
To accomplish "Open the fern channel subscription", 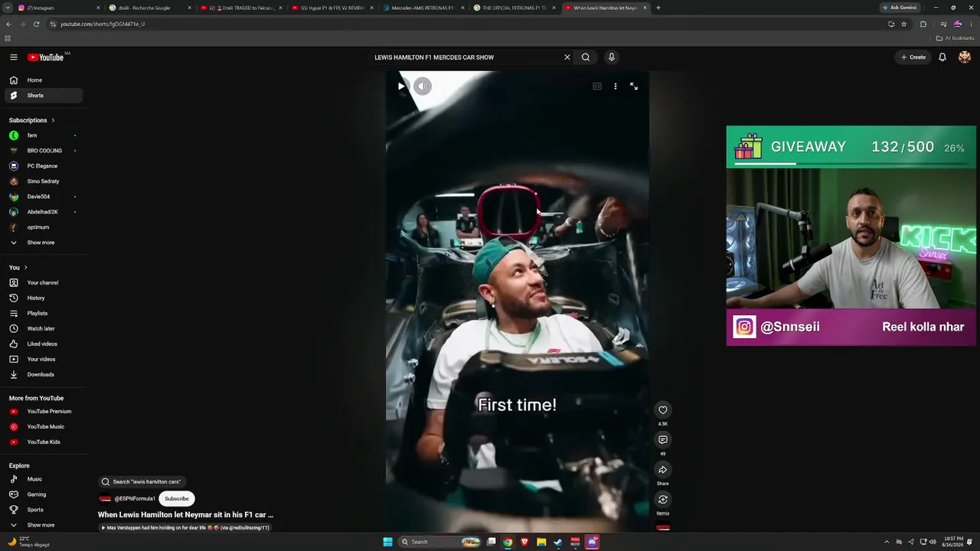I will point(43,135).
